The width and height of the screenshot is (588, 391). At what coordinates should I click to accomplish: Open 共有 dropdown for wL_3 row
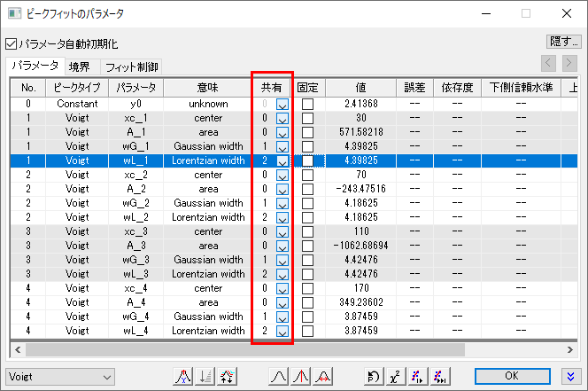coord(282,274)
